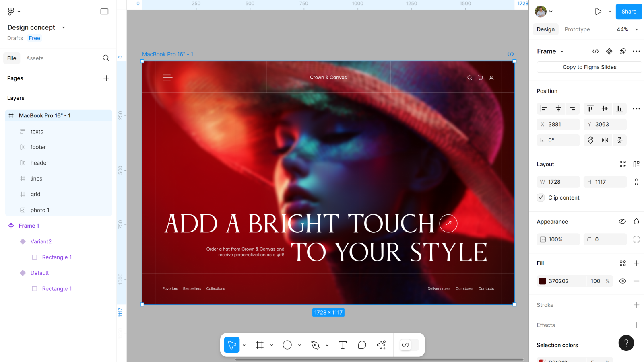Click the Share button
644x362 pixels.
[x=628, y=12]
